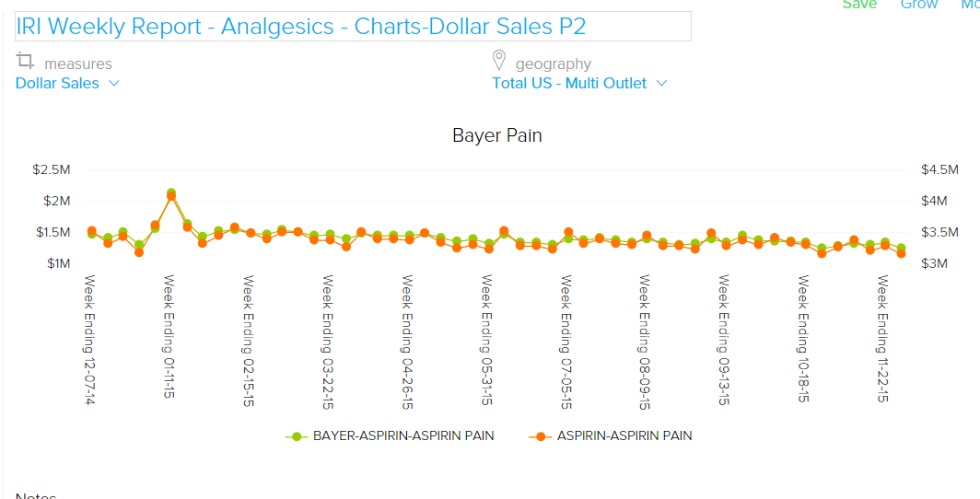
Task: Click the last orange data point on chart
Action: (x=901, y=253)
